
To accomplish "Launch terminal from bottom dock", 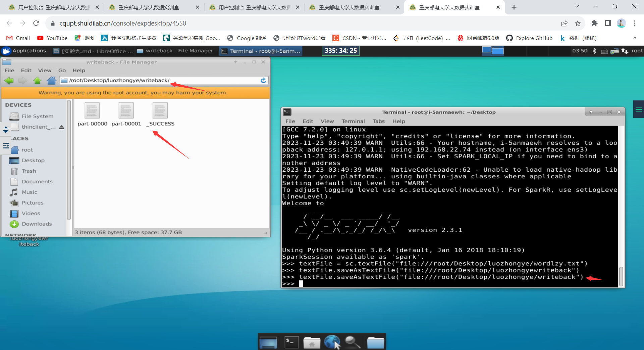I will tap(291, 342).
